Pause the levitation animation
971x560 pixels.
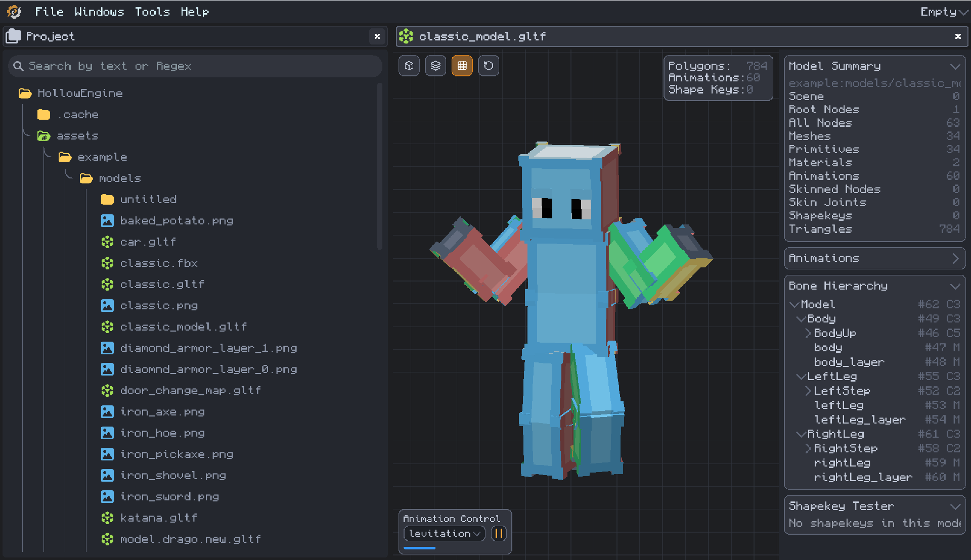[499, 533]
